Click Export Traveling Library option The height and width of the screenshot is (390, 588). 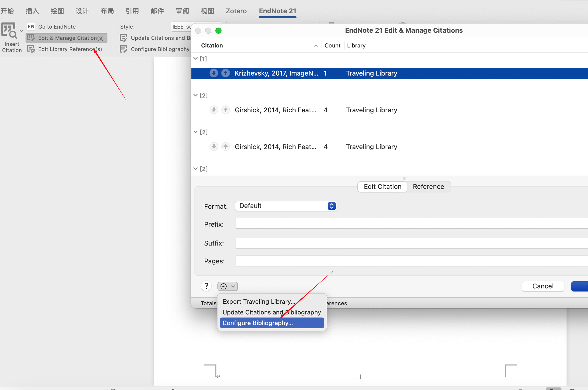pos(258,302)
